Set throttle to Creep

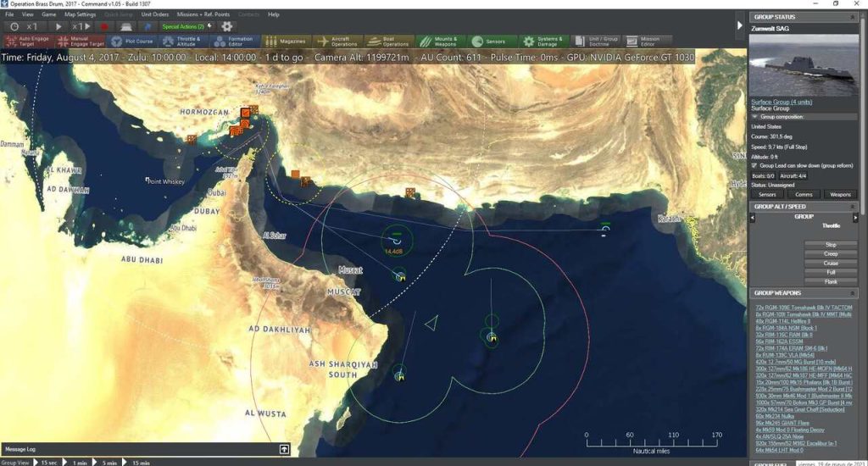coord(831,254)
